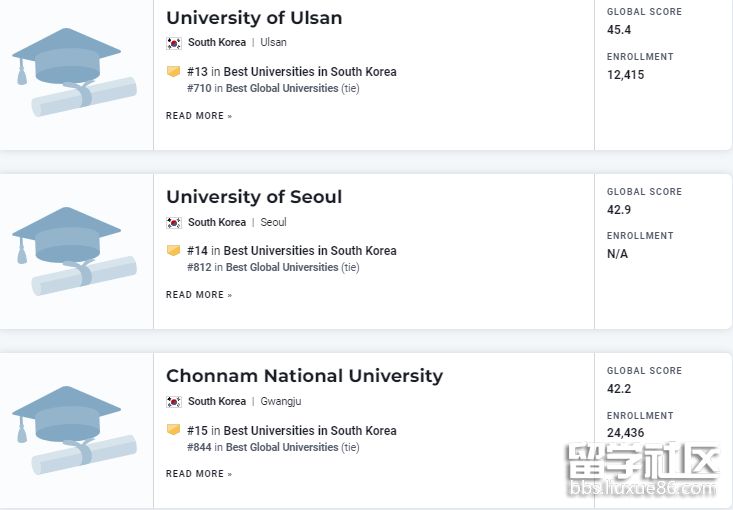
Task: Click the gold badge icon beside #15 ranking
Action: 173,430
